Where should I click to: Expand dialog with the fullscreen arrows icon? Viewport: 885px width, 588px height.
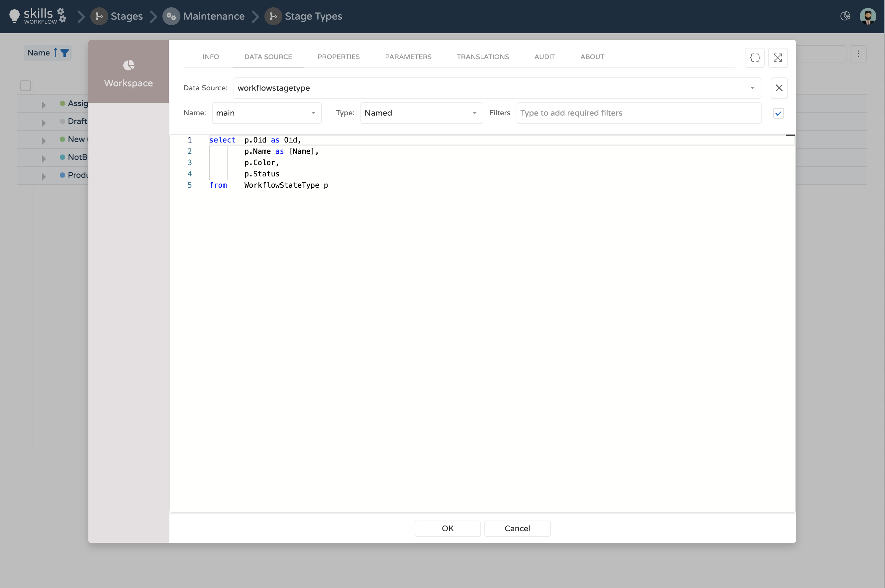pos(778,58)
